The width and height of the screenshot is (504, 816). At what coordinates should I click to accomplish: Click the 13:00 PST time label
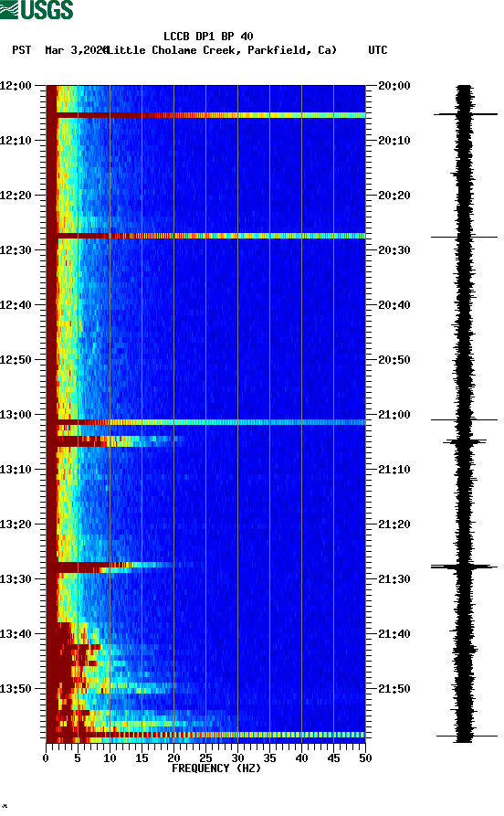click(x=16, y=415)
